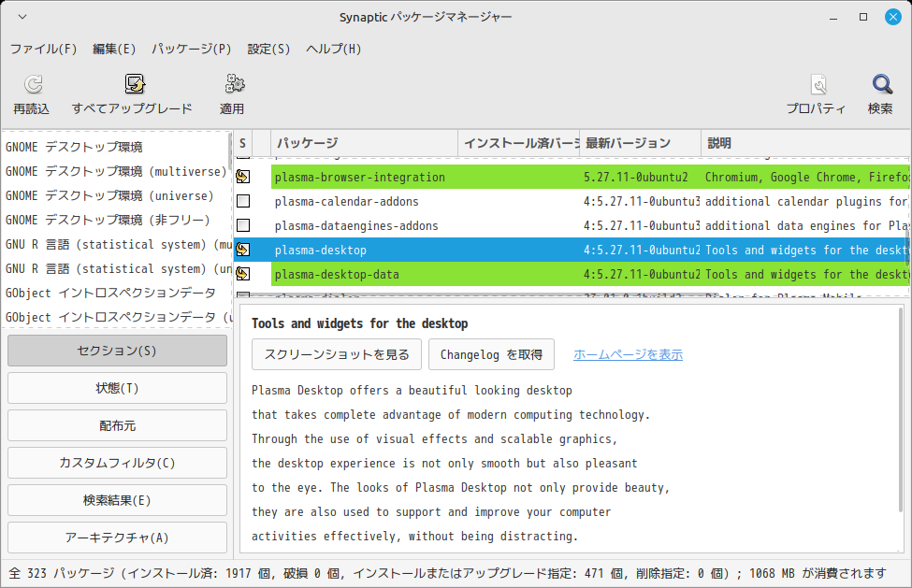Image resolution: width=912 pixels, height=588 pixels.
Task: Toggle the plasma-calendar-addons checkbox
Action: tap(243, 202)
